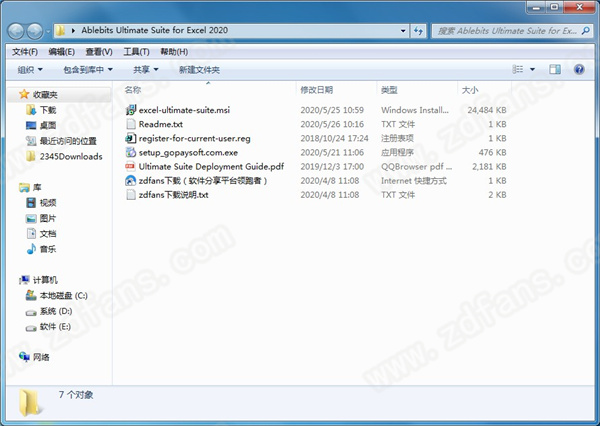This screenshot has width=600, height=426.
Task: Toggle the preview pane icon
Action: tap(555, 69)
